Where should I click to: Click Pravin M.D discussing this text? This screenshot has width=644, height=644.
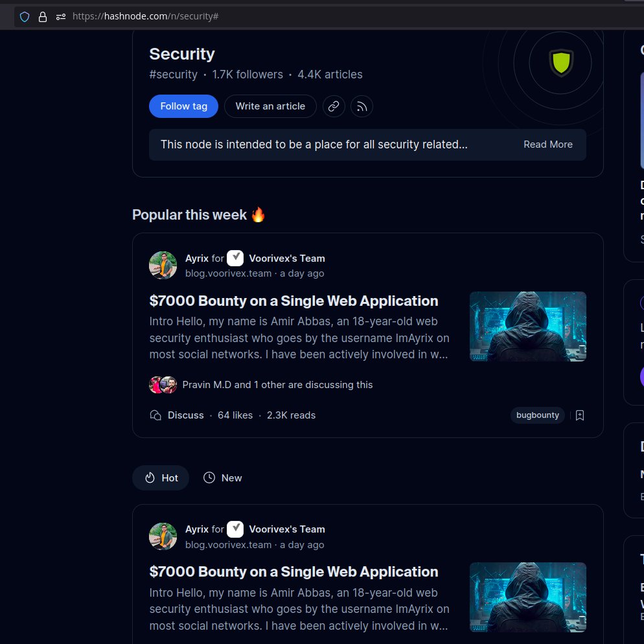(277, 385)
